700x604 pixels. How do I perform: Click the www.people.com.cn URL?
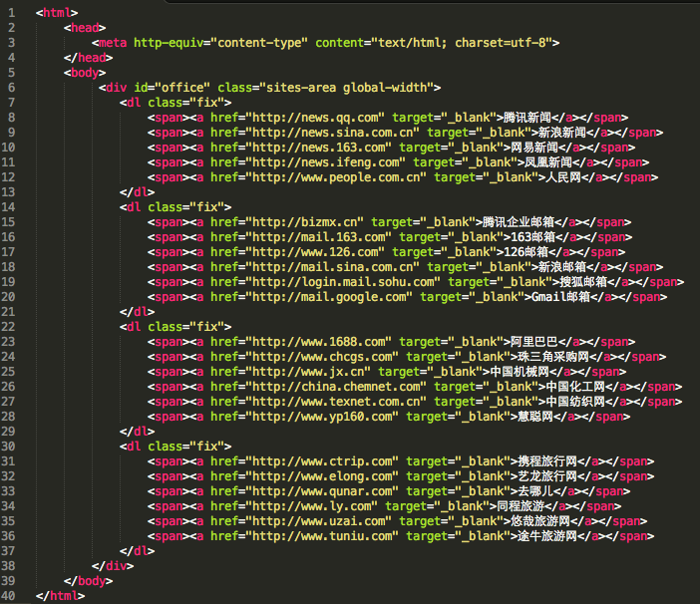click(336, 177)
